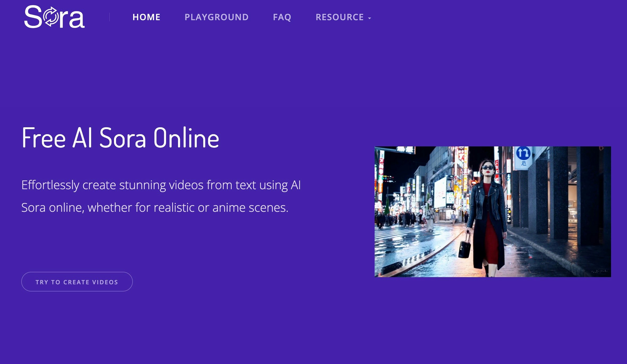Go to the HOME page

[146, 17]
